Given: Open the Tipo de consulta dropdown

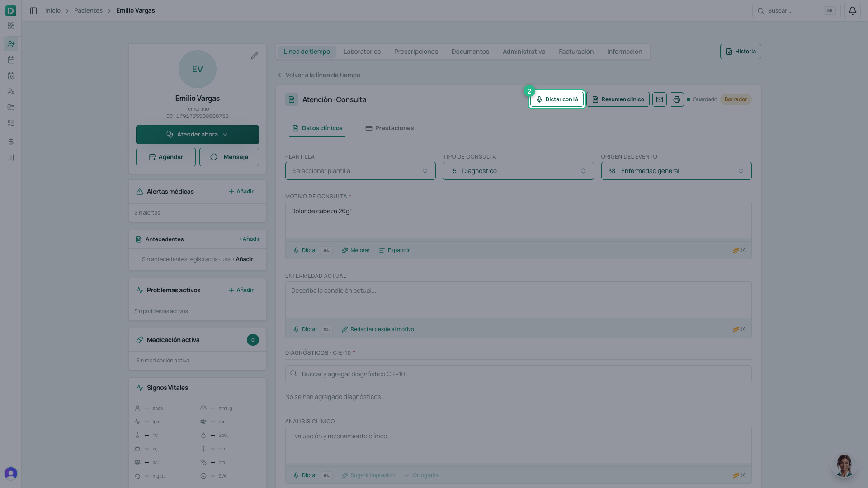Looking at the screenshot, I should point(518,171).
